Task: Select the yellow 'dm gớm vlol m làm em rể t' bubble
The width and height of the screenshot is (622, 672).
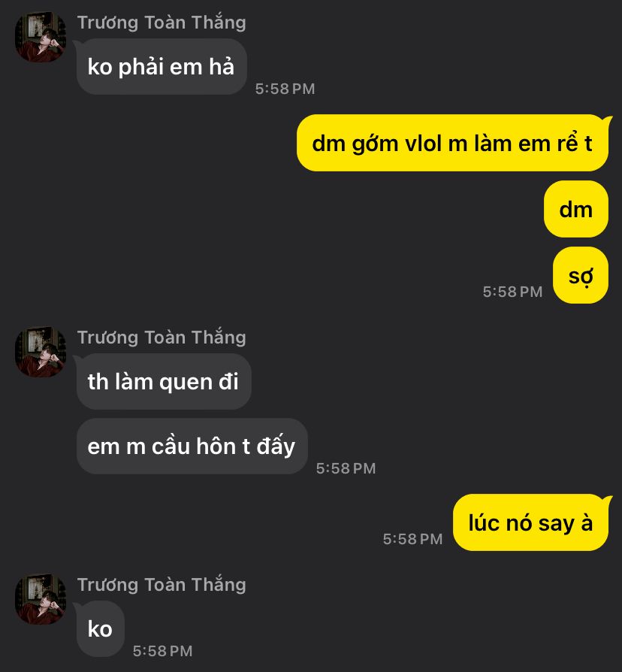Action: pos(452,143)
